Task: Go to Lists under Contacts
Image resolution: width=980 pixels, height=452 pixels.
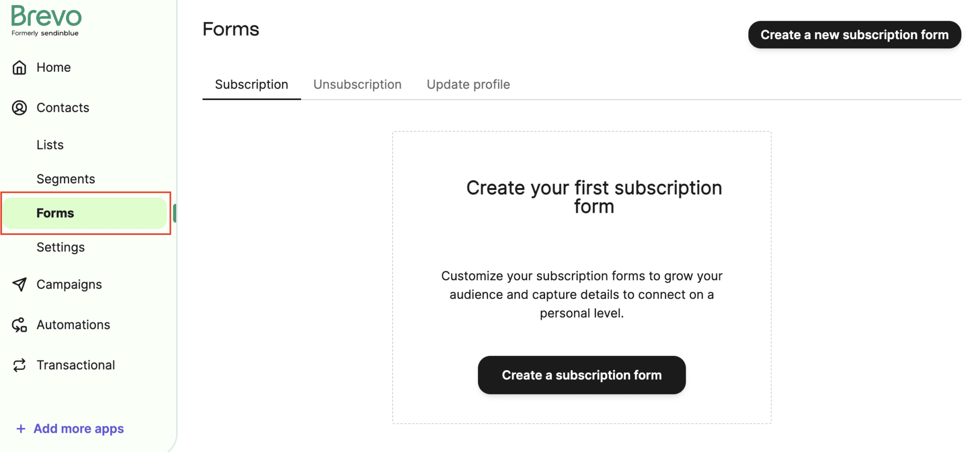Action: pyautogui.click(x=50, y=145)
